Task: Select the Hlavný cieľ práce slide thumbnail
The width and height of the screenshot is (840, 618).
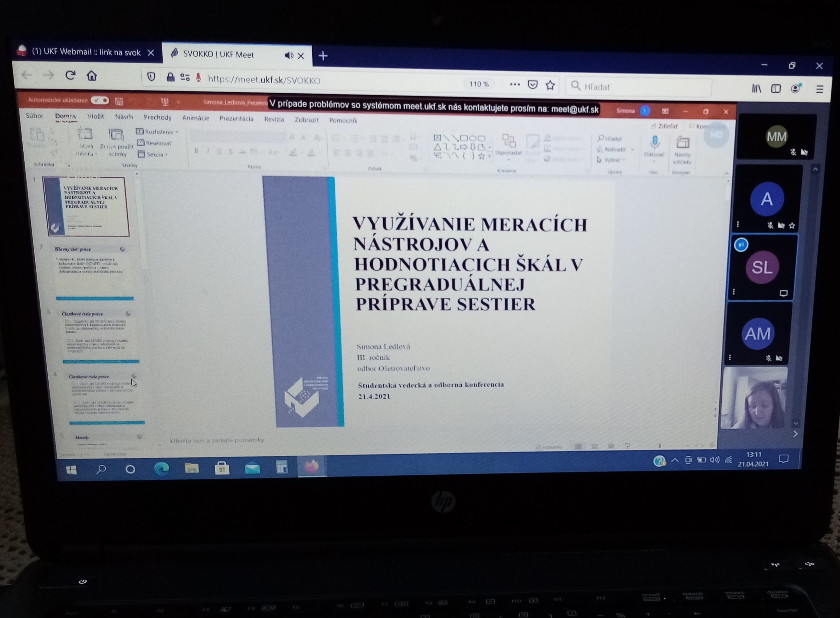Action: pyautogui.click(x=93, y=272)
